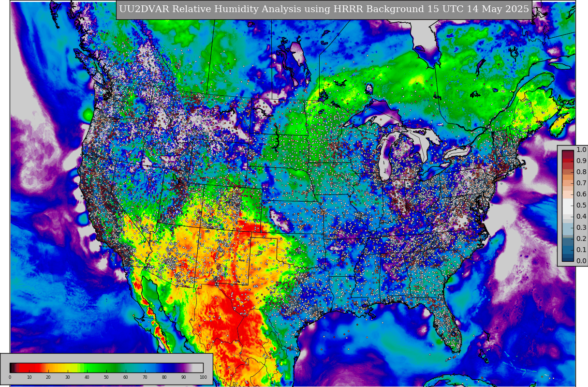Pick the darkest blue swatch at the right colorbar bottom
The height and width of the screenshot is (387, 588).
tap(568, 259)
